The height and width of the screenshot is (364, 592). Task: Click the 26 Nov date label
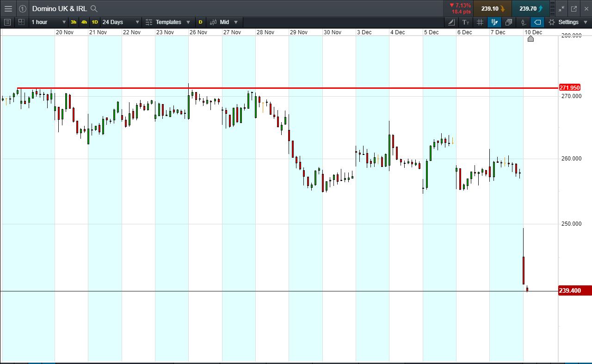tap(198, 32)
